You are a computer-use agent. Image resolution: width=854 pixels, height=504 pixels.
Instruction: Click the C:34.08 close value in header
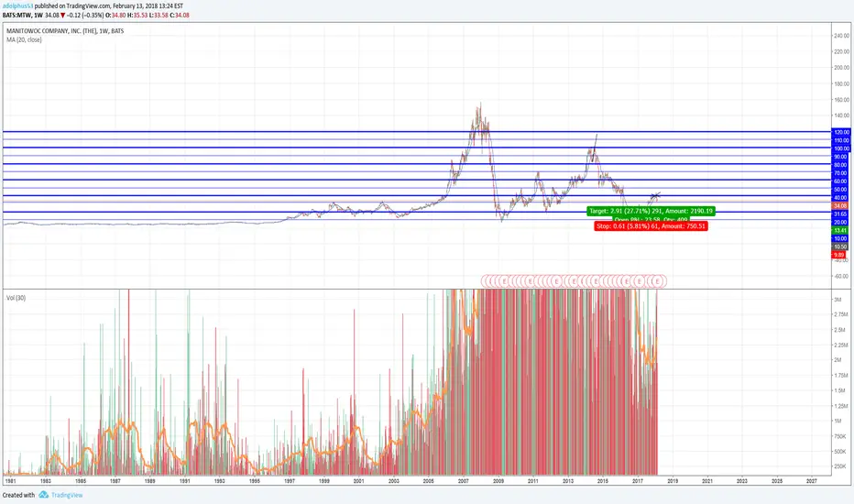[x=180, y=16]
